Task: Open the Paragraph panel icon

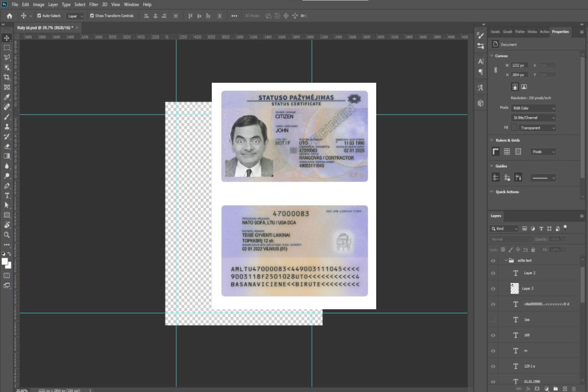Action: 481,72
